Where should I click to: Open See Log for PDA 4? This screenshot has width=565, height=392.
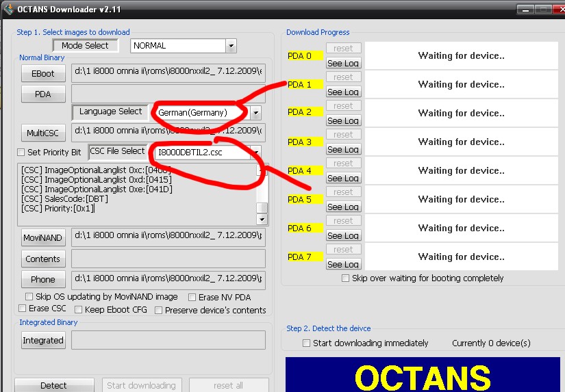(x=343, y=179)
